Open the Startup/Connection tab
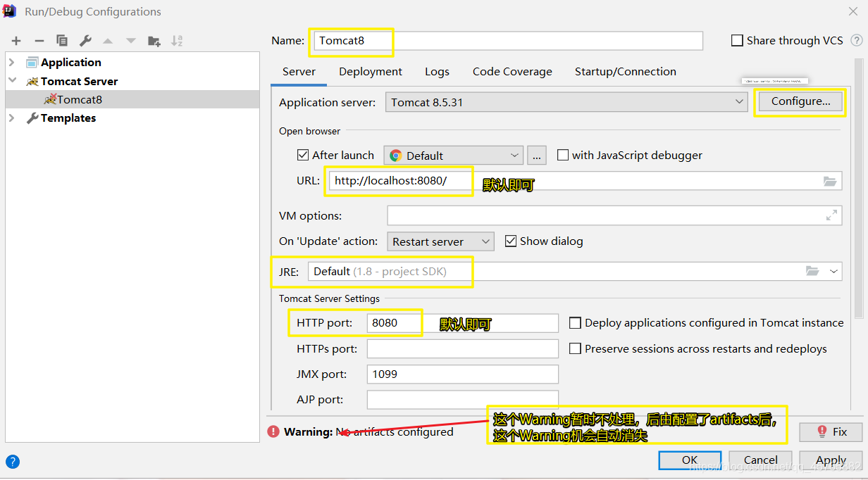Viewport: 868px width, 480px height. 626,72
